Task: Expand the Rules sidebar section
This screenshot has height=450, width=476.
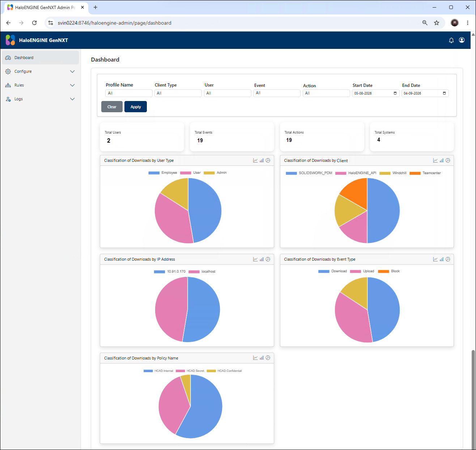Action: pyautogui.click(x=40, y=85)
